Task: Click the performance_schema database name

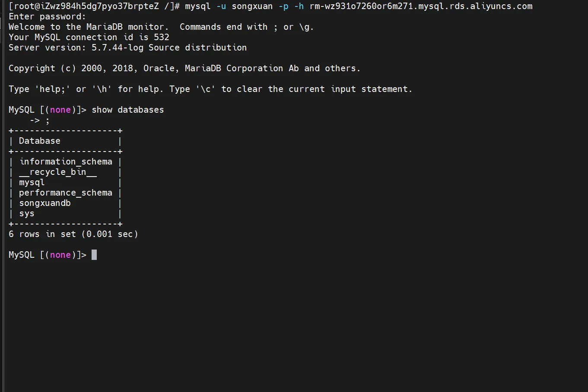Action: click(x=66, y=193)
